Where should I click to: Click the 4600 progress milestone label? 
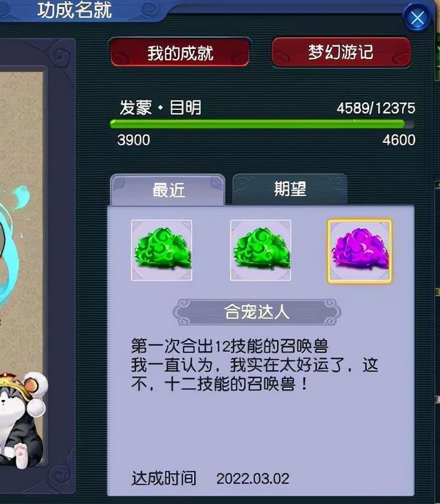click(399, 140)
